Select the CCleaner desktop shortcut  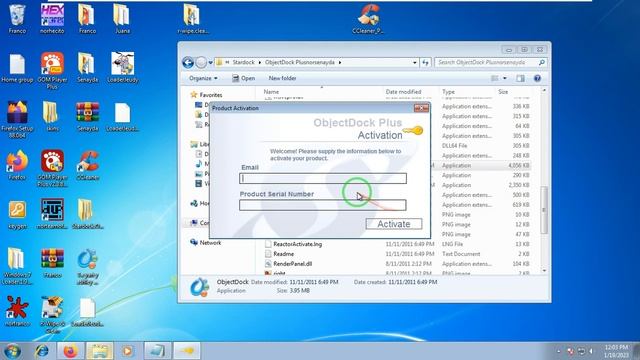(x=87, y=165)
